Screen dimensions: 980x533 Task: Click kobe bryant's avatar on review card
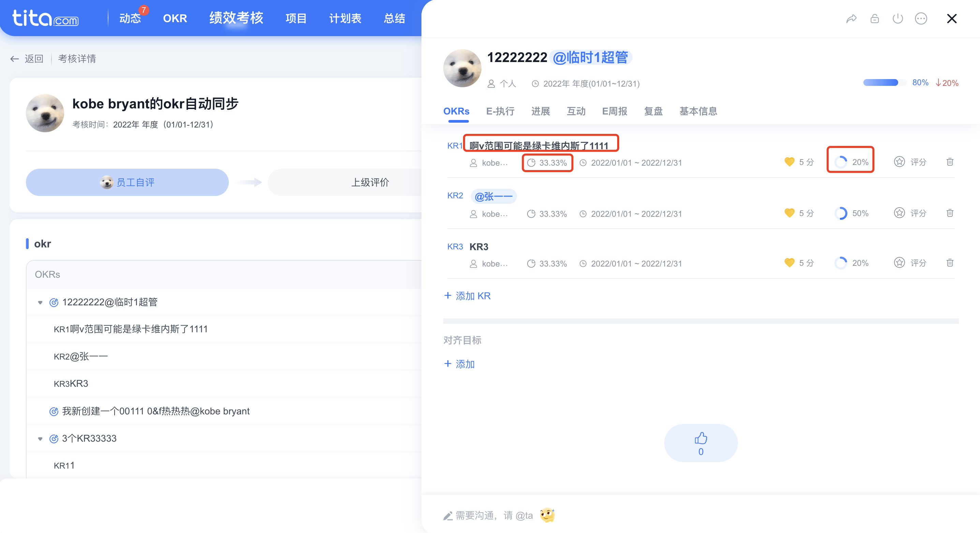[x=45, y=113]
